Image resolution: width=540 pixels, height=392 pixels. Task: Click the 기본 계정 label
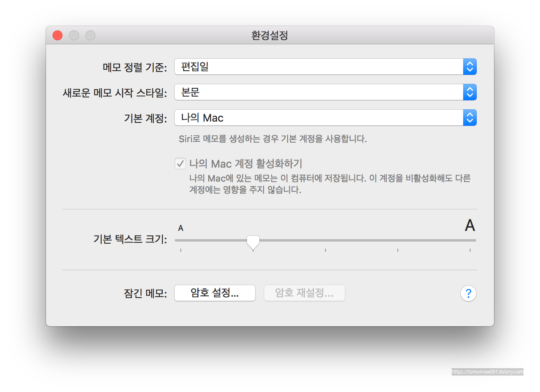[x=145, y=118]
